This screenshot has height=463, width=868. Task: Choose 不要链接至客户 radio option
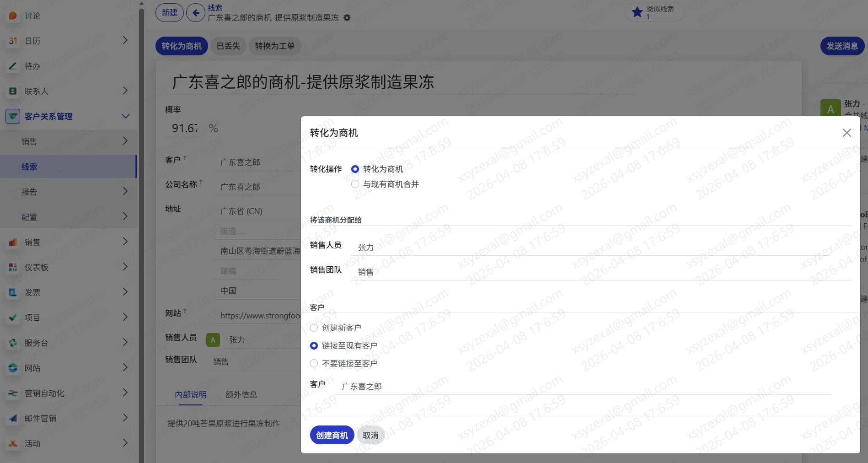click(x=314, y=364)
